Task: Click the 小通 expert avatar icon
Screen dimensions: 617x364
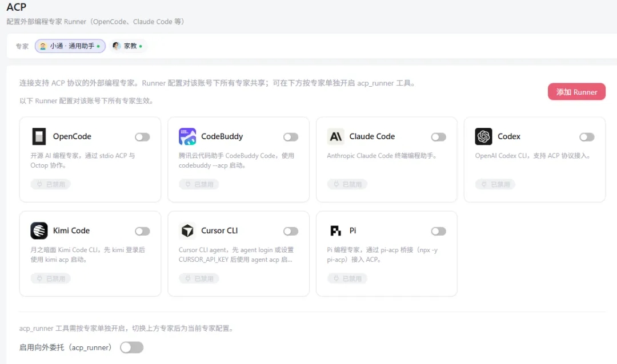Action: tap(43, 46)
